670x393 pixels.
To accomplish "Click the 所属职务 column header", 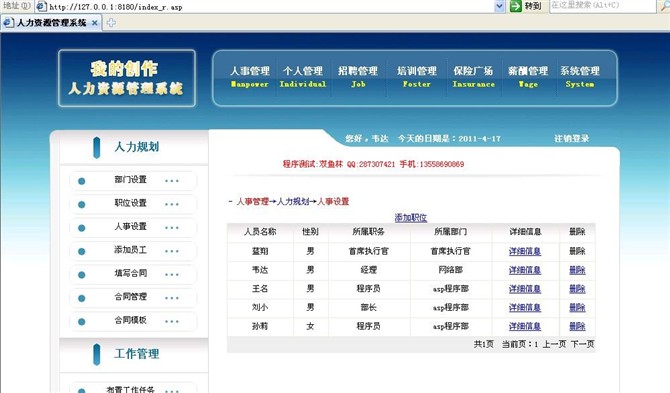I will click(368, 232).
